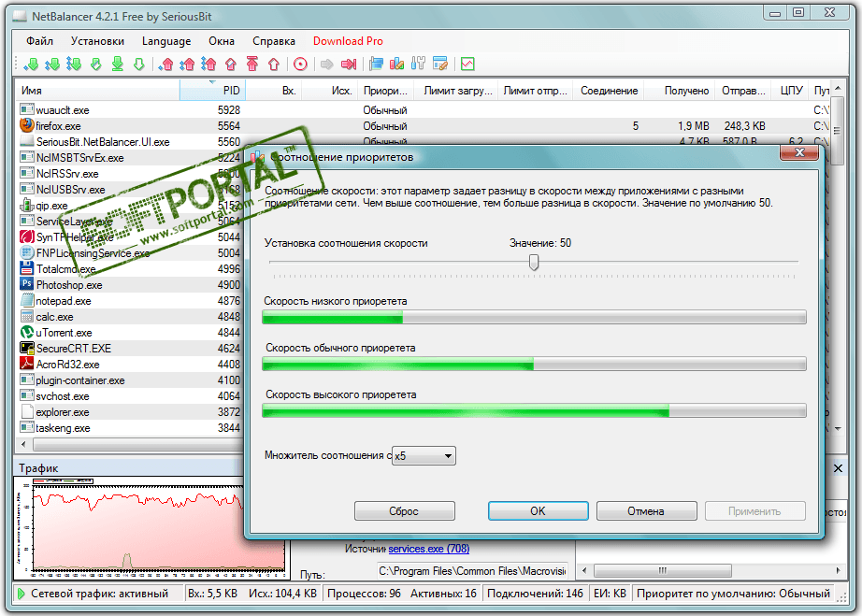Click the Photoshop icon in process list
The height and width of the screenshot is (616, 862).
point(26,284)
